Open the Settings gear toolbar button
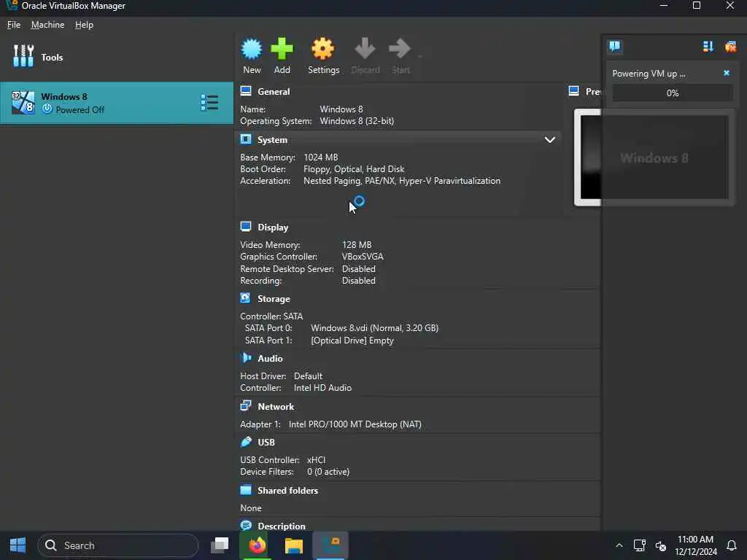 coord(323,56)
